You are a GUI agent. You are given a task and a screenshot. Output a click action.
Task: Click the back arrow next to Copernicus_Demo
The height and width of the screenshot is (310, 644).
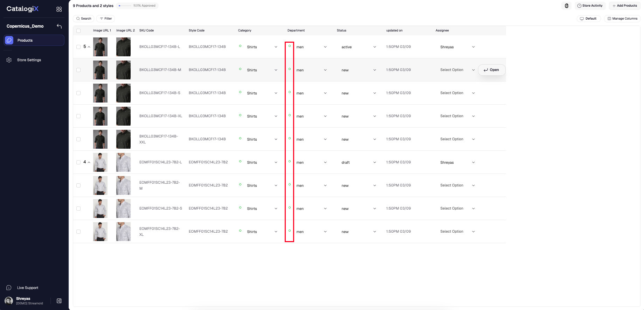tap(59, 26)
